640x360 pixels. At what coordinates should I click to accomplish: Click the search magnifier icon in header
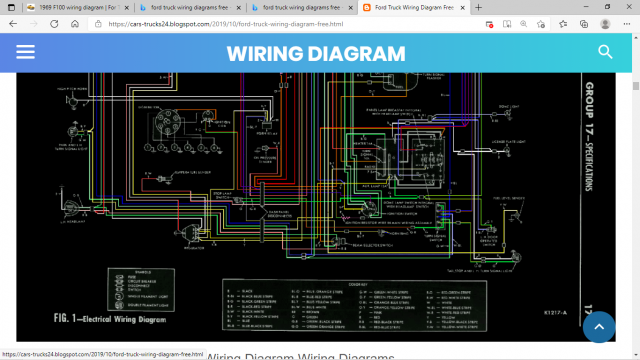click(x=605, y=52)
